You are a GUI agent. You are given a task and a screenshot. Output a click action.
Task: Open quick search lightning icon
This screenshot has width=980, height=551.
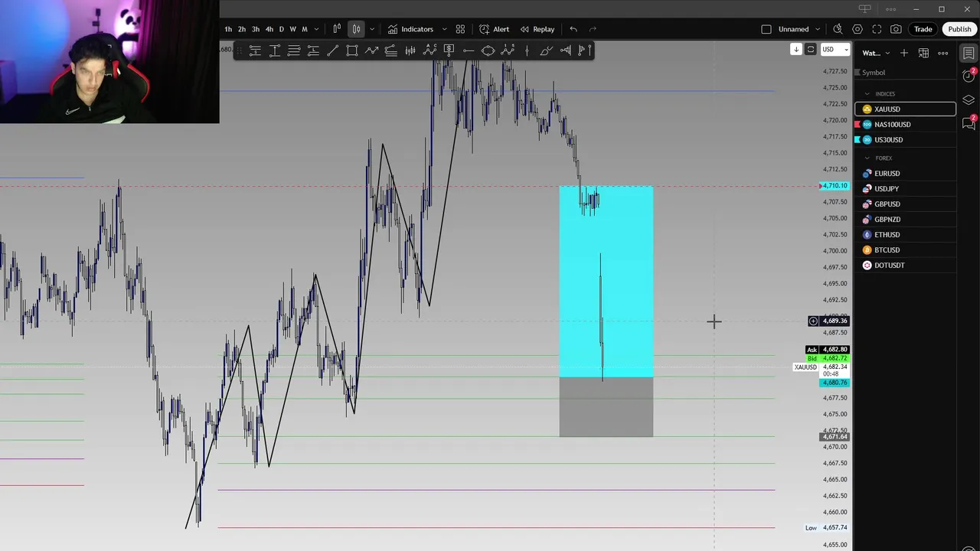pyautogui.click(x=838, y=29)
